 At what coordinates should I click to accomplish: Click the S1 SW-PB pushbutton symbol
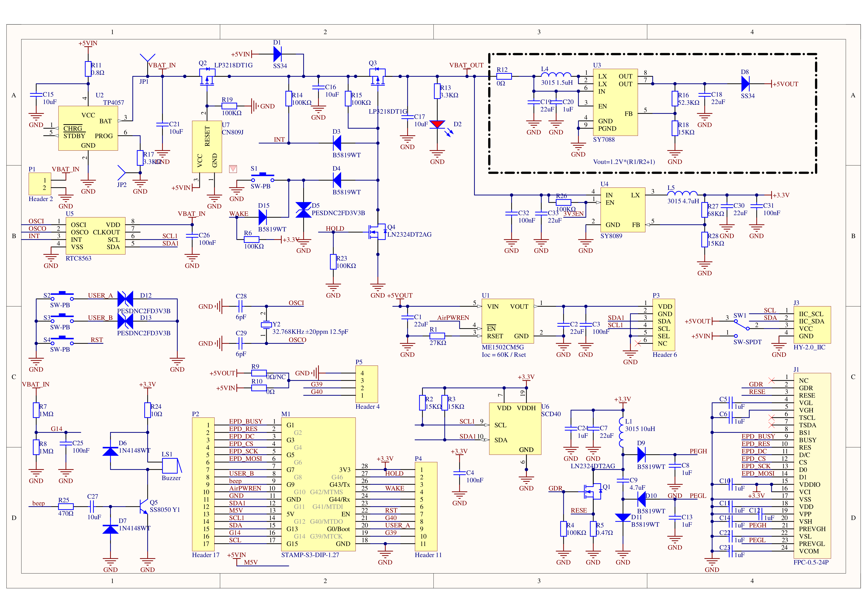(x=263, y=178)
